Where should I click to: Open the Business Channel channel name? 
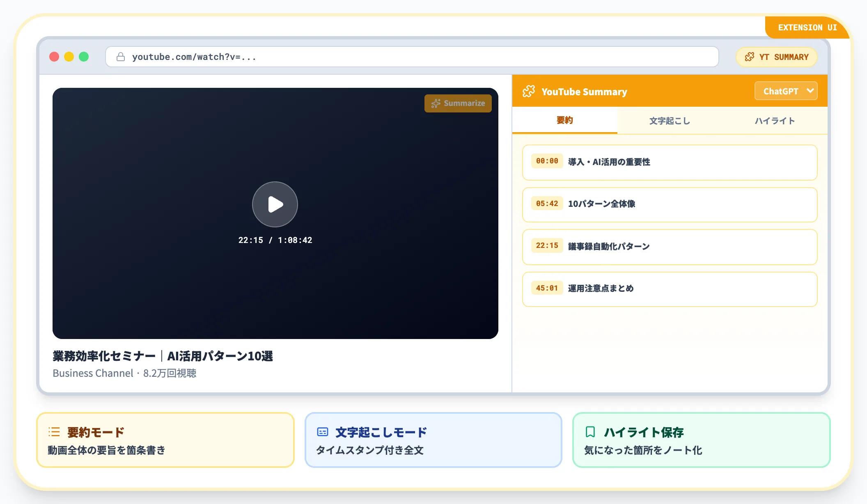[93, 373]
